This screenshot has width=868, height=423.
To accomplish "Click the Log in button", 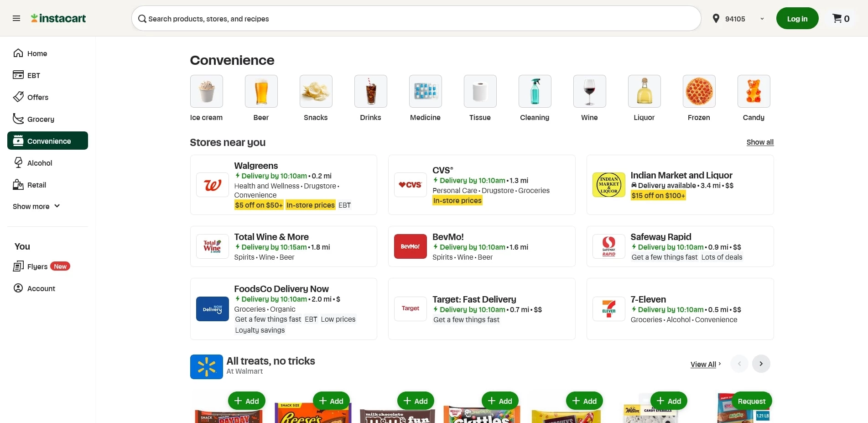I will click(x=797, y=18).
